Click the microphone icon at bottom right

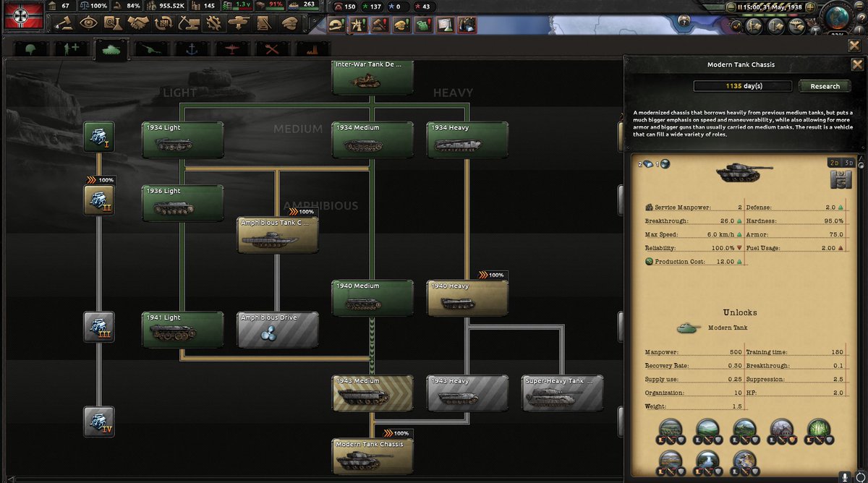point(843,476)
